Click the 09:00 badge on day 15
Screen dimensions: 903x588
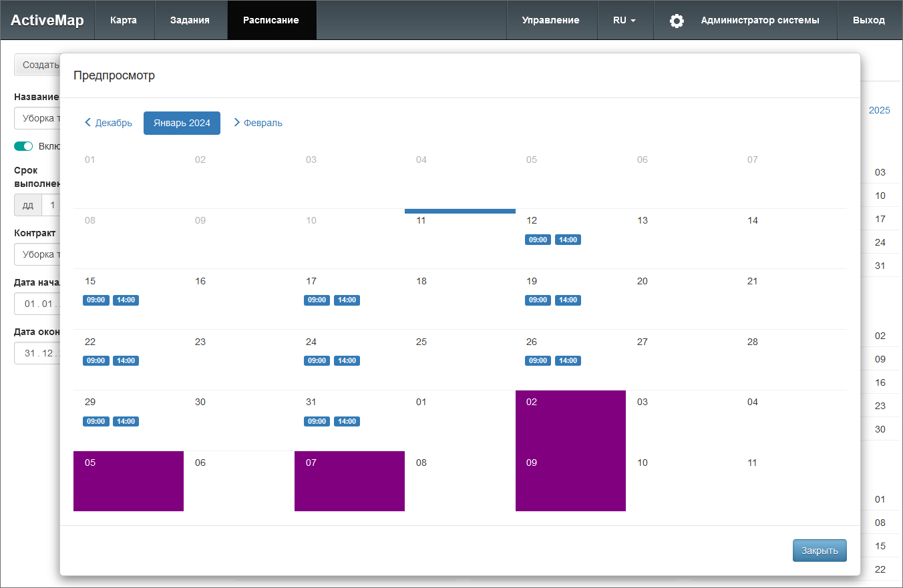point(96,300)
